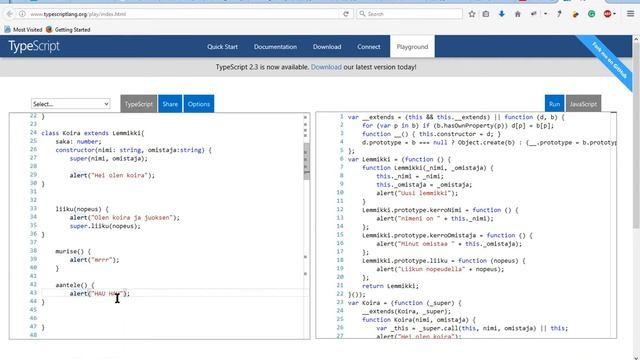Screen dimensions: 640x360
Task: Go back with the browser back arrow
Action: click(9, 14)
